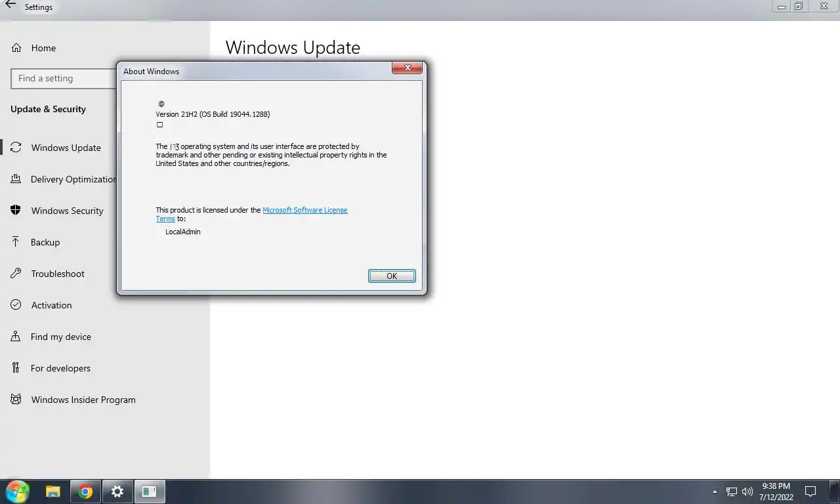Open File Explorer from taskbar
The width and height of the screenshot is (840, 504).
coord(53,492)
